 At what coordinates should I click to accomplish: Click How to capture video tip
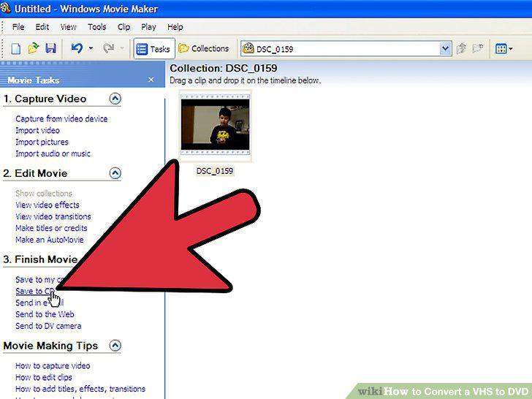click(x=53, y=365)
